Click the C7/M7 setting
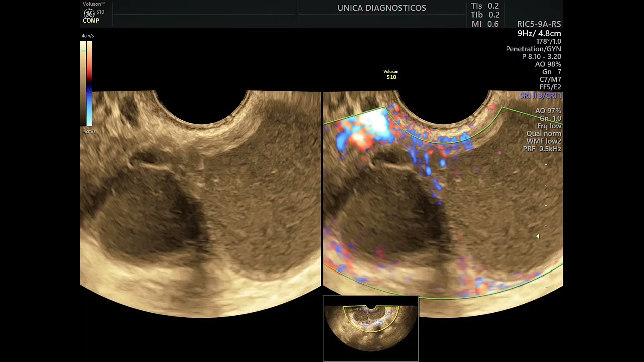This screenshot has height=362, width=644. (550, 80)
